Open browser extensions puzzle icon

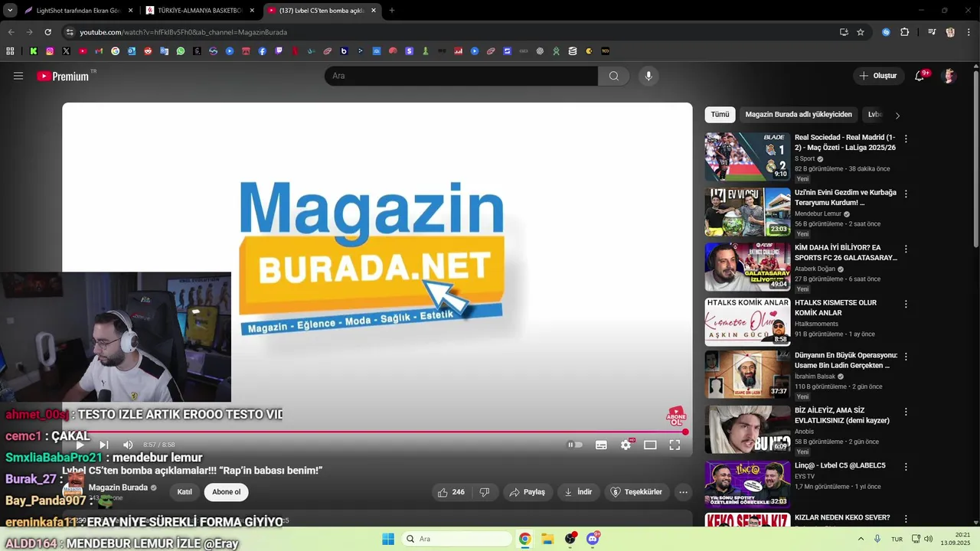[904, 32]
